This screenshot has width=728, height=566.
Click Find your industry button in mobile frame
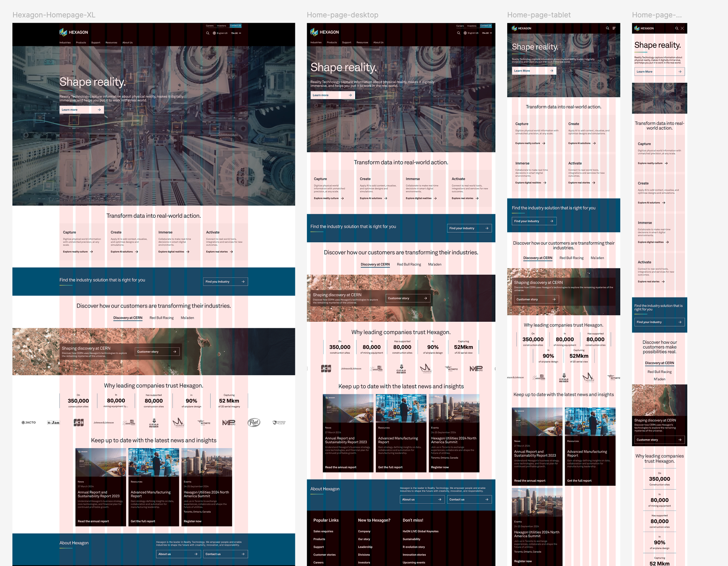[659, 322]
